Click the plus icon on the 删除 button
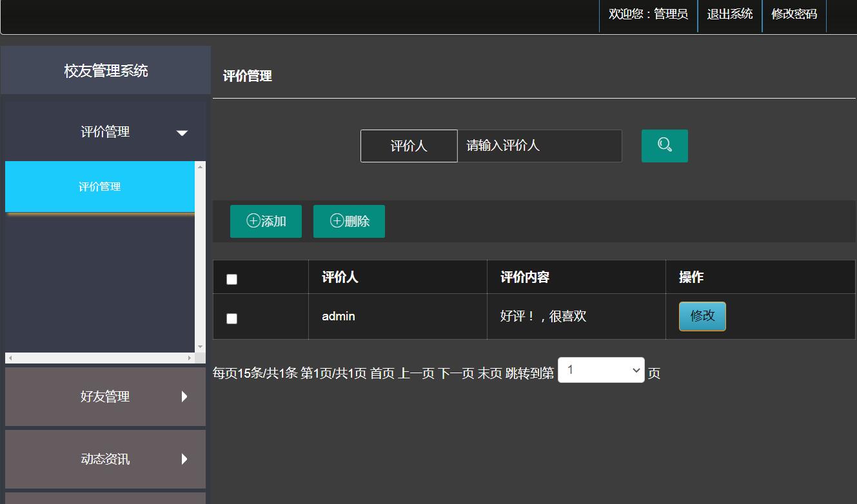This screenshot has height=504, width=857. coord(336,221)
